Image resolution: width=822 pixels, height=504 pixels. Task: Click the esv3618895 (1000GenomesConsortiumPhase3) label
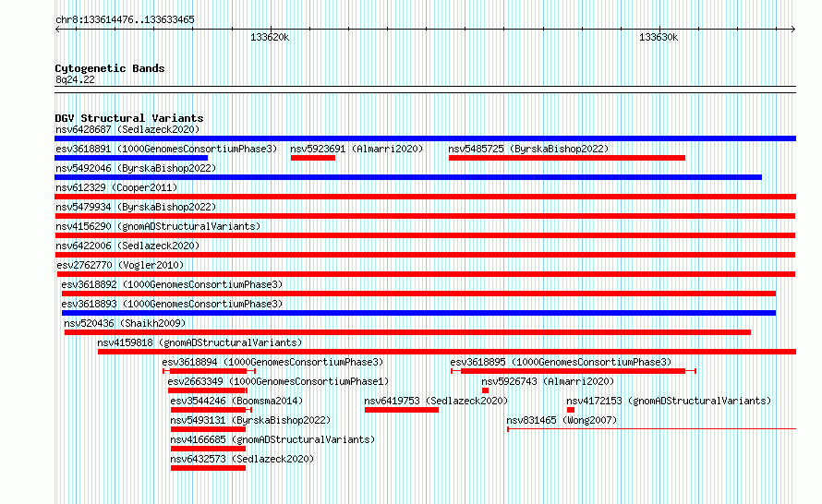point(561,362)
